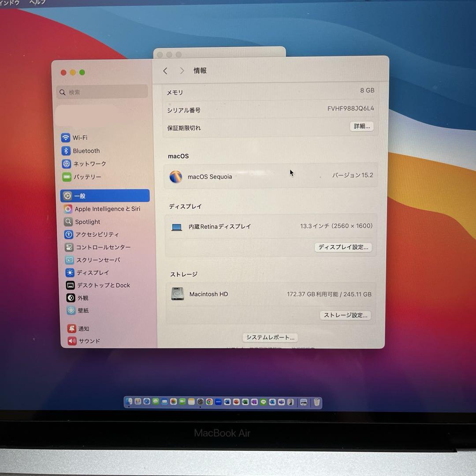This screenshot has height=476, width=476.
Task: Click the システムレポート... button
Action: pos(270,337)
